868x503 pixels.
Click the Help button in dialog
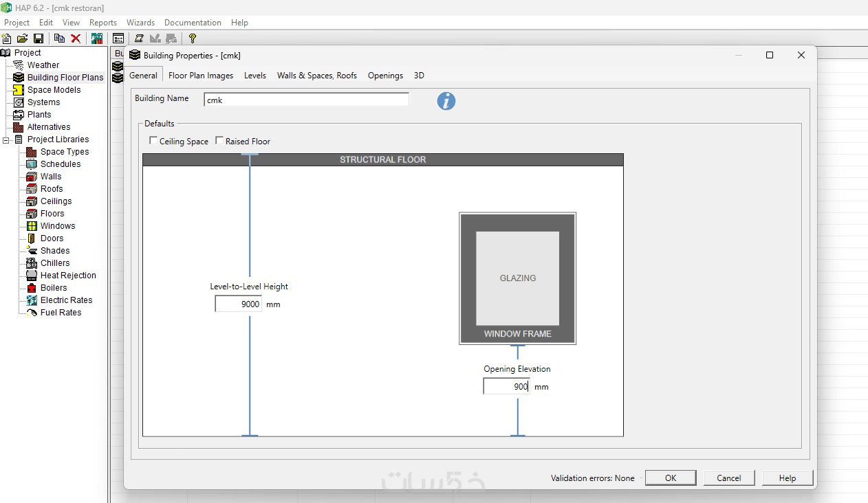[x=788, y=478]
